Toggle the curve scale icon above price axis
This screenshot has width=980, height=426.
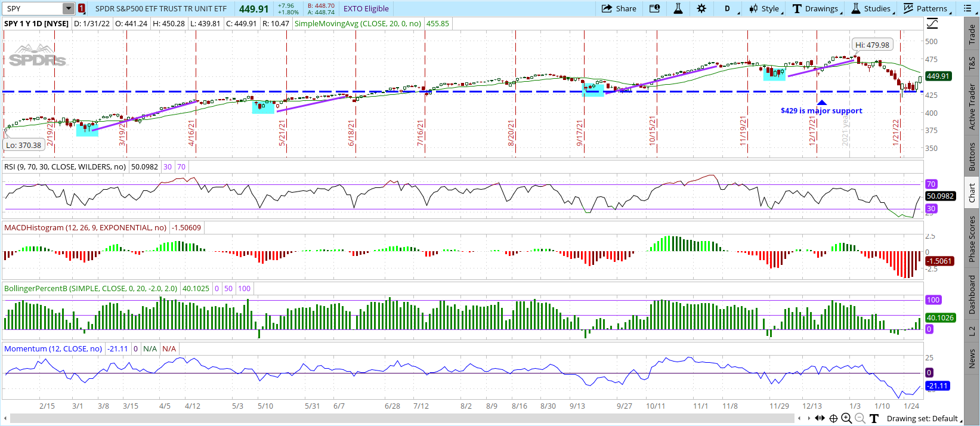[x=932, y=24]
